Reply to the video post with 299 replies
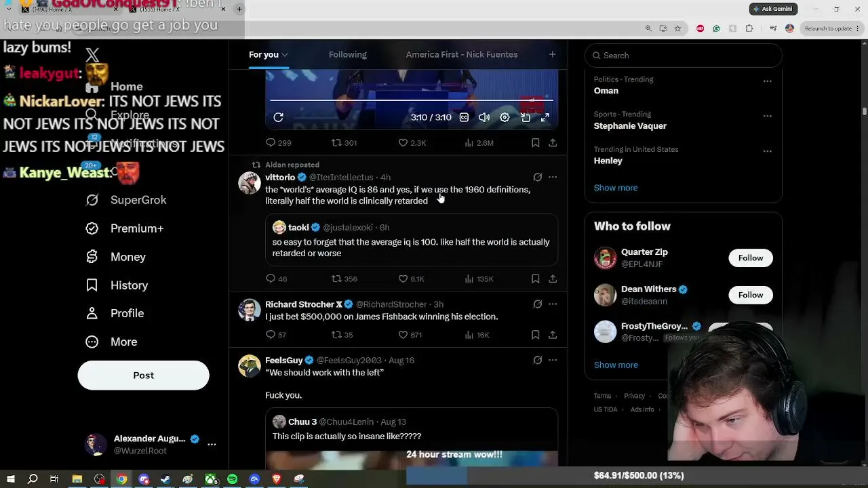 278,142
